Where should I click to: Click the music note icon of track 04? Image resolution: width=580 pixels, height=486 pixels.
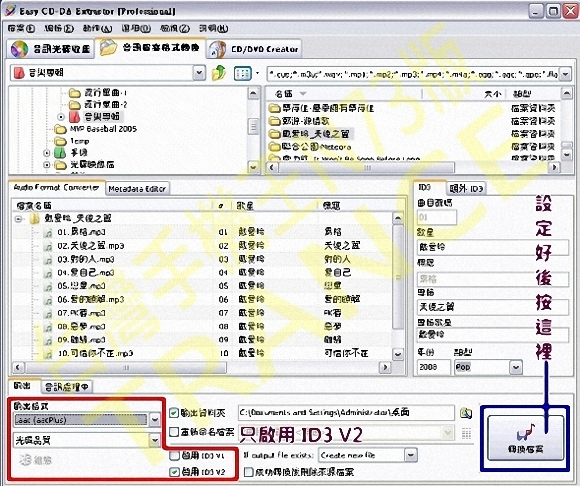tap(48, 273)
